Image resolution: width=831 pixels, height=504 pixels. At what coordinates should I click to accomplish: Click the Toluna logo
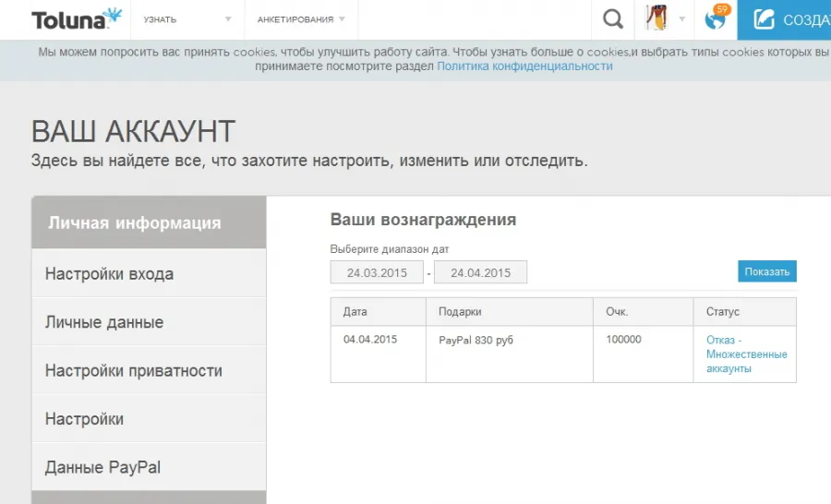(x=77, y=19)
